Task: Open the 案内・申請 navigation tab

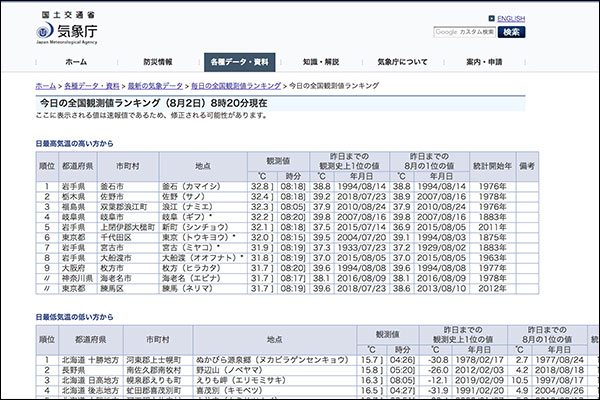Action: point(484,62)
